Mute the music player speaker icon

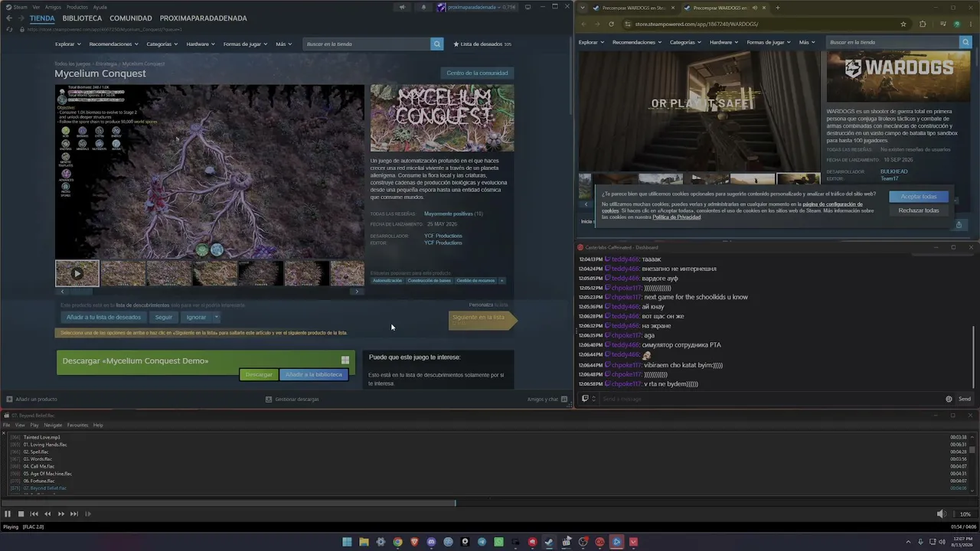pyautogui.click(x=941, y=514)
